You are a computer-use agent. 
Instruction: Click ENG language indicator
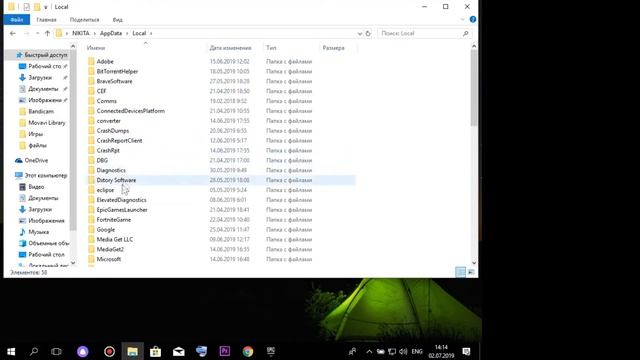pyautogui.click(x=417, y=351)
